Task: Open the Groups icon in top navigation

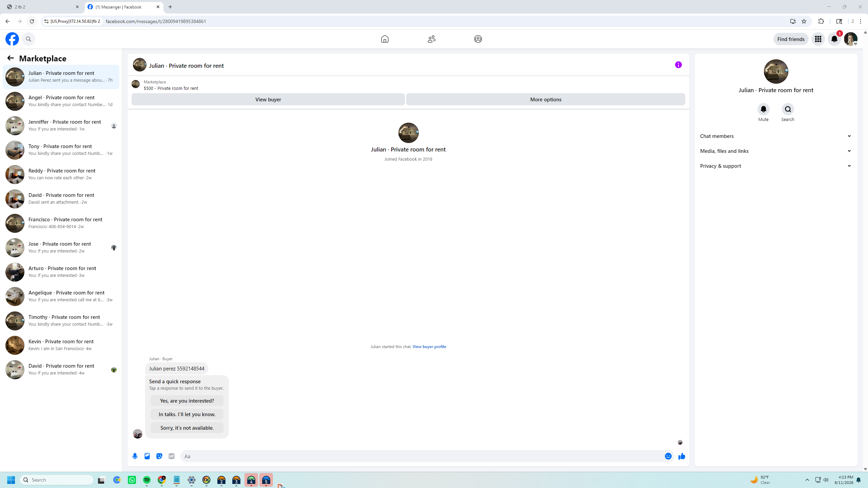Action: [x=478, y=39]
